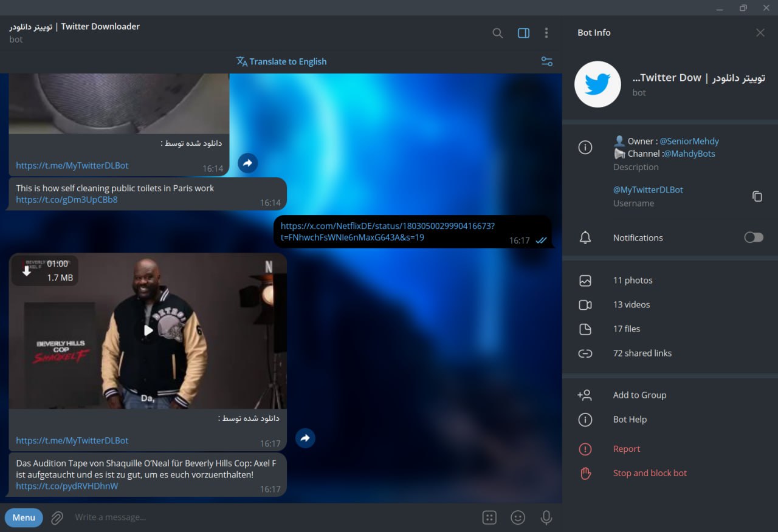Open the 13 videos shared media section

(x=670, y=305)
